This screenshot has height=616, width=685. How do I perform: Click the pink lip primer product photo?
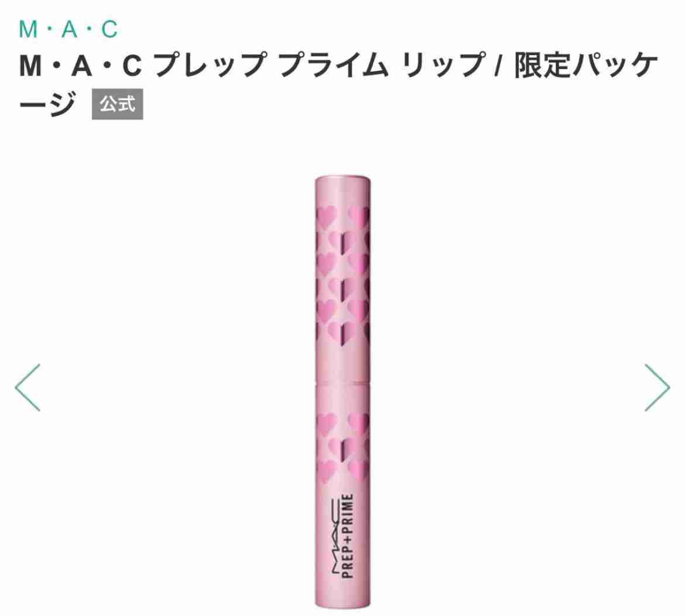[x=342, y=392]
